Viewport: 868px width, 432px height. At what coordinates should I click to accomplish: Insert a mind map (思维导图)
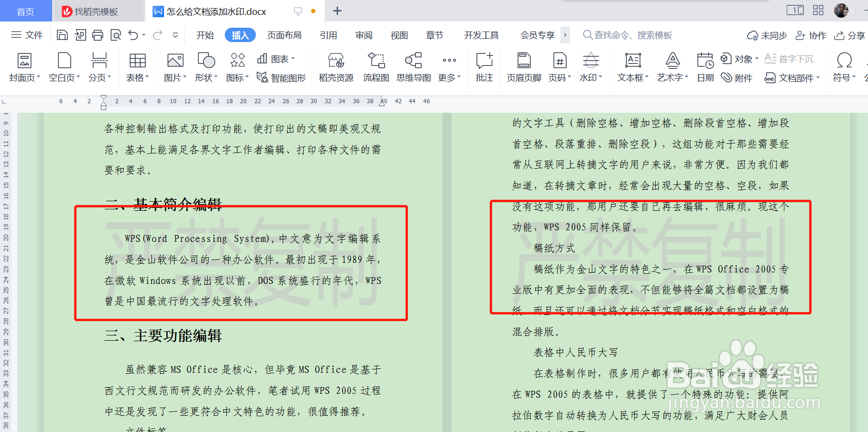(x=413, y=67)
